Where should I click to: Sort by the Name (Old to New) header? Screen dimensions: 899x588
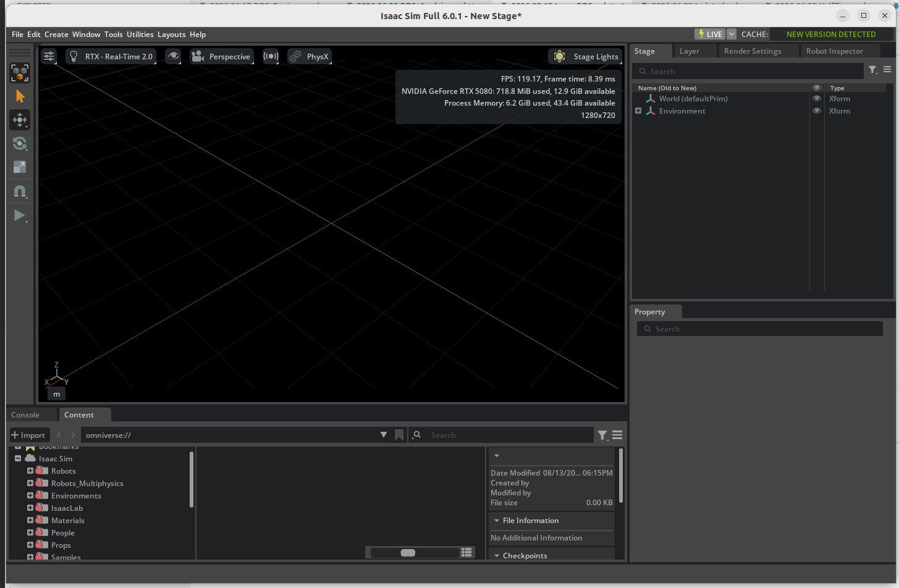667,88
